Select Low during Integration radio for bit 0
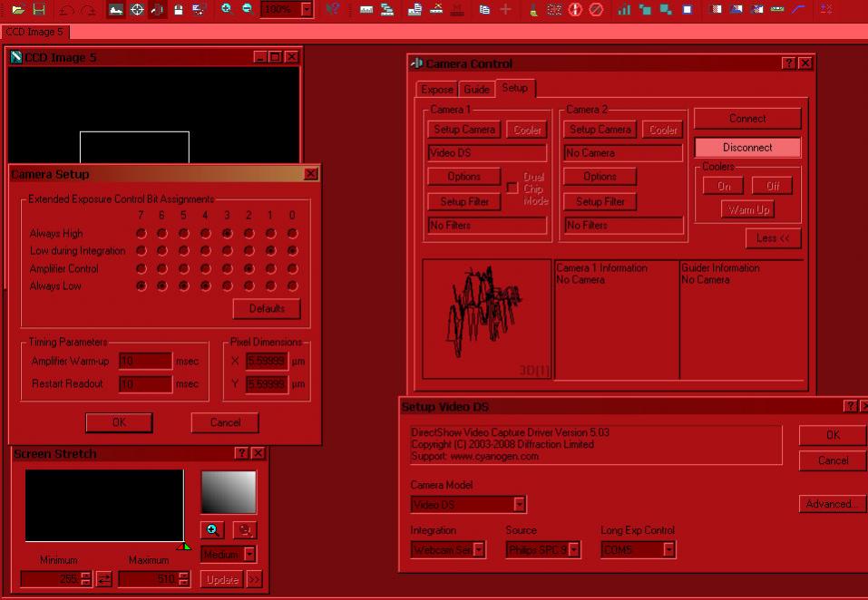The height and width of the screenshot is (600, 868). point(292,250)
